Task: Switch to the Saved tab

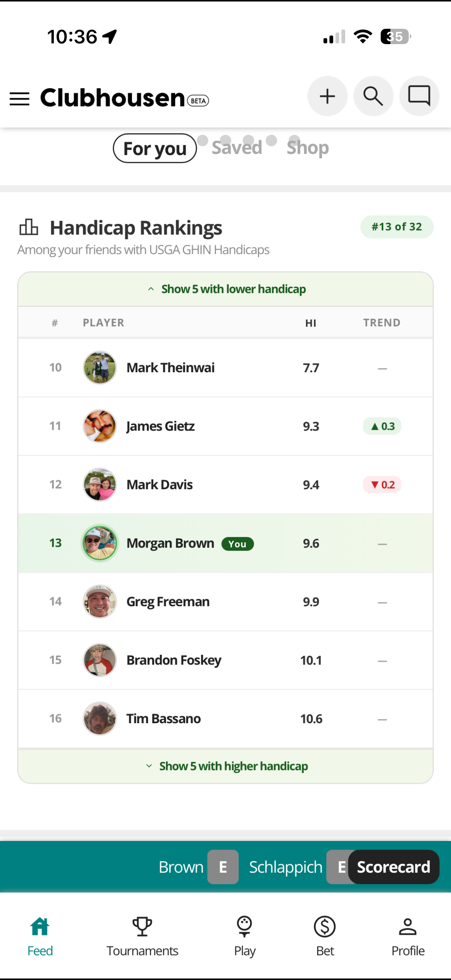Action: coord(237,148)
